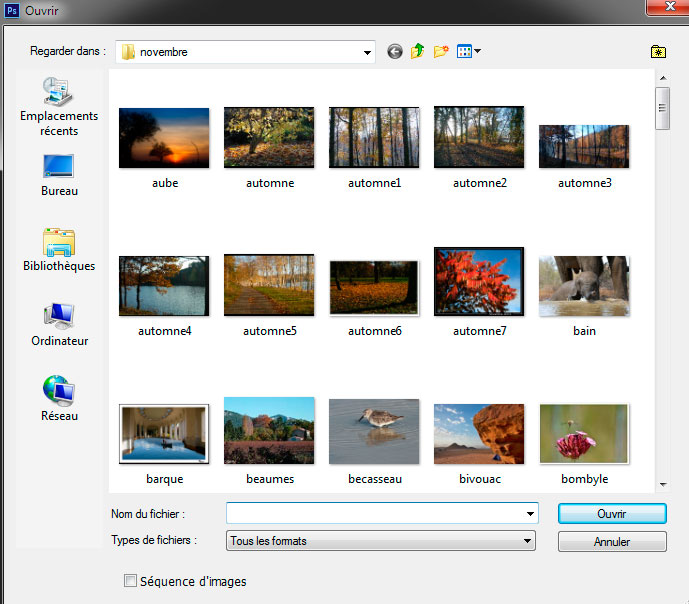Open the Nom du fichier dropdown arrow
This screenshot has width=689, height=604.
[x=530, y=514]
